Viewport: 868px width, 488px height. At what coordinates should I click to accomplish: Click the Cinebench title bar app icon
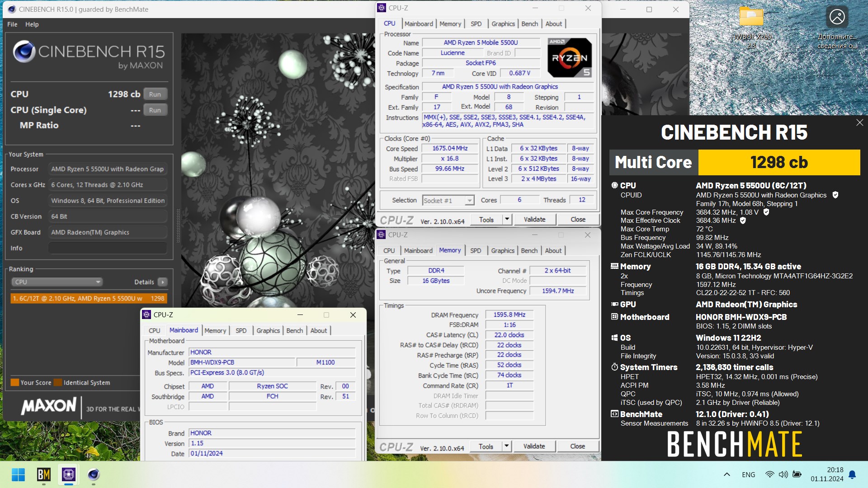point(11,9)
